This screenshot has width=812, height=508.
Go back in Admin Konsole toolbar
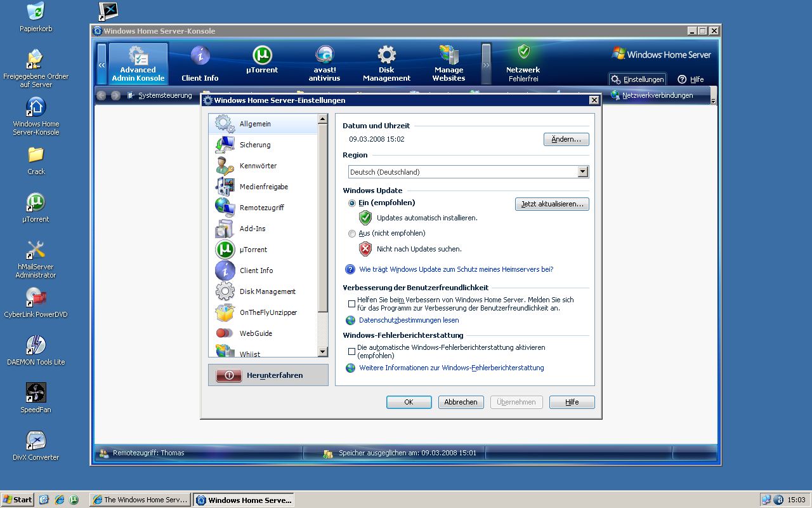tap(102, 96)
